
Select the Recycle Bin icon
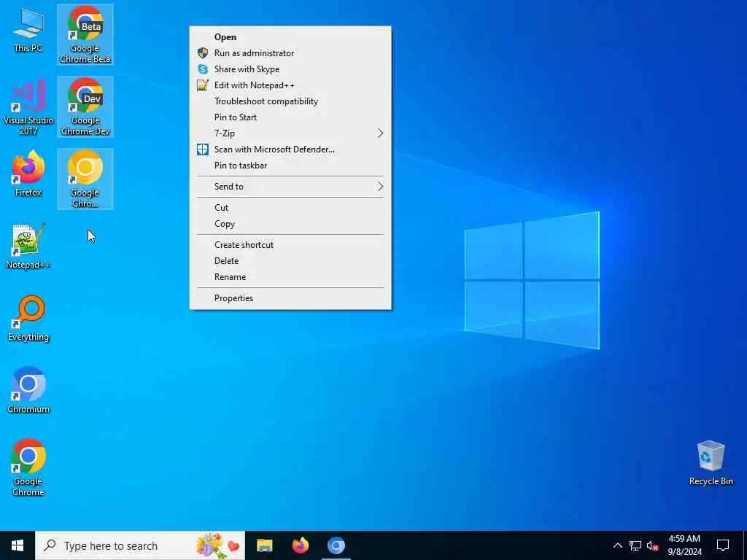pos(711,463)
